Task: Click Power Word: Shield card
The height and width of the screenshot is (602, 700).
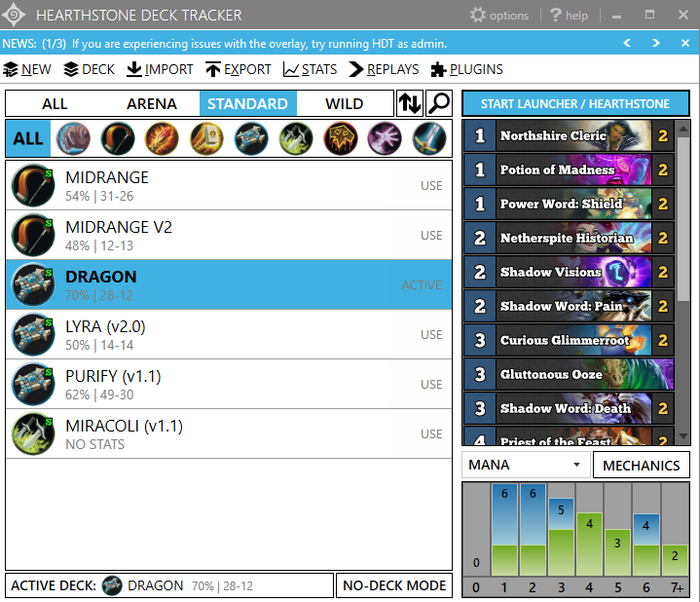Action: [x=569, y=204]
